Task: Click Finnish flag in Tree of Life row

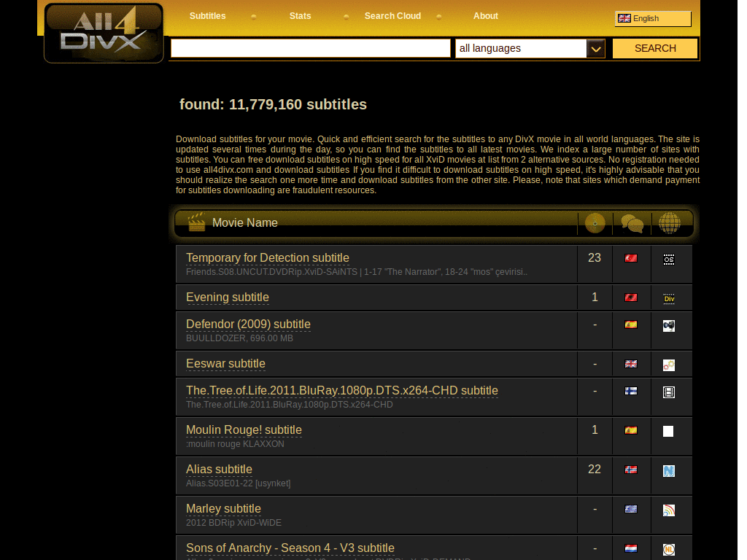Action: coord(631,391)
